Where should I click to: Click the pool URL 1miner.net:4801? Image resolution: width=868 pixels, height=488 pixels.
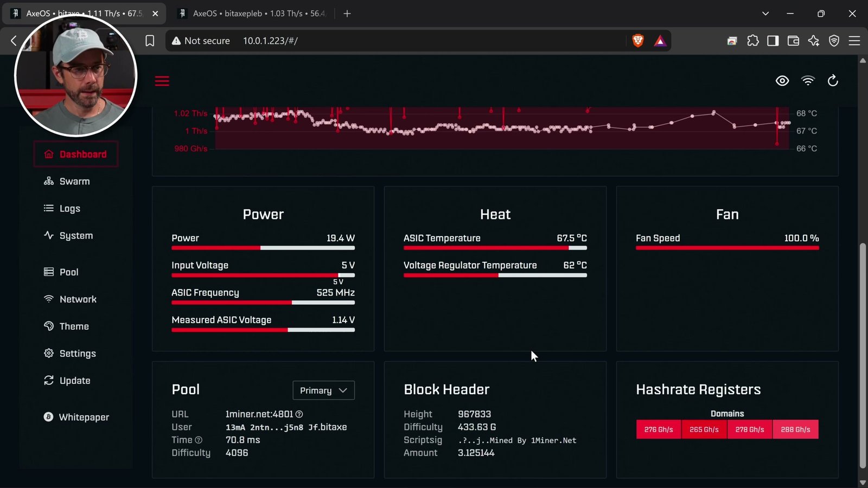click(x=259, y=414)
